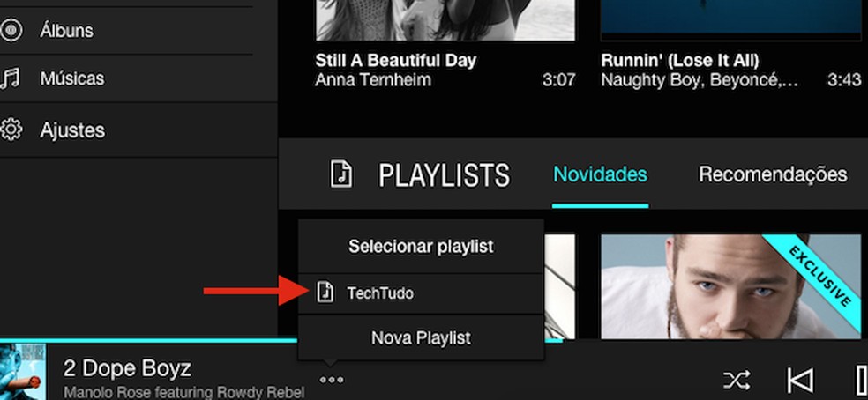The width and height of the screenshot is (868, 400).
Task: Click the 2 Dope Boyz album artwork
Action: pos(23,372)
